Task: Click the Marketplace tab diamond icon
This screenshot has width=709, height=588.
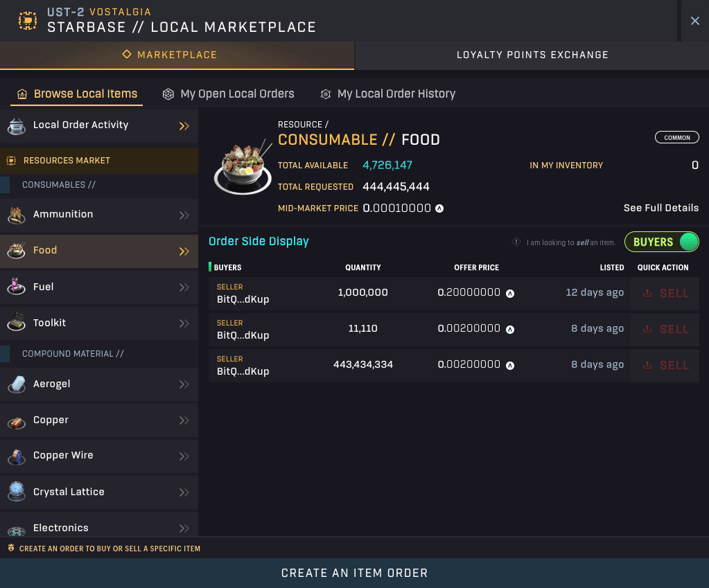Action: [x=127, y=54]
